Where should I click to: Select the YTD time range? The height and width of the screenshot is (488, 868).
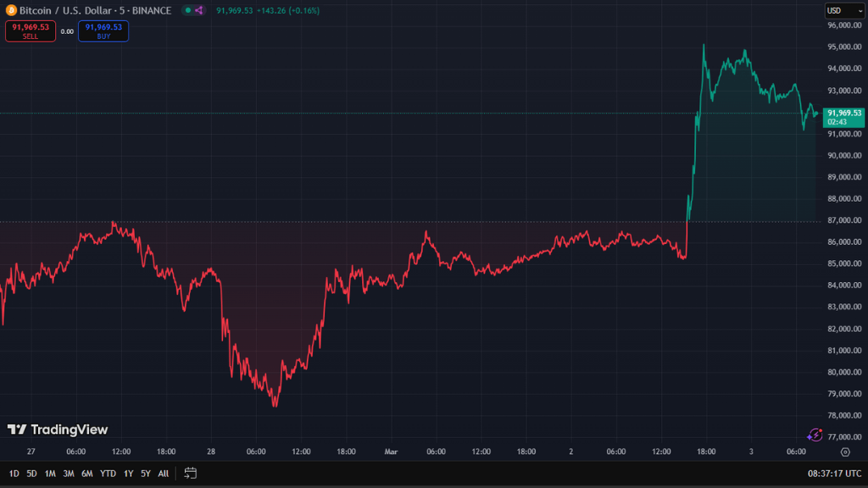pos(108,474)
